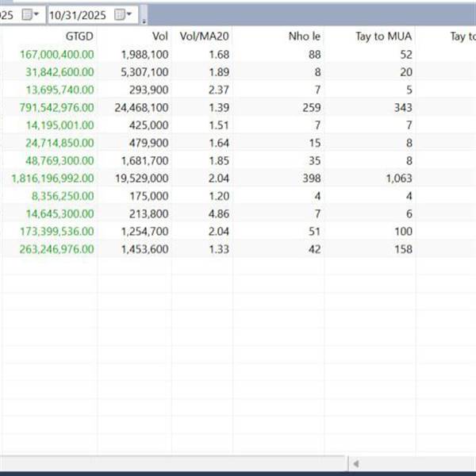Select Vol cell 5,307,100
476x476 pixels.
click(147, 71)
